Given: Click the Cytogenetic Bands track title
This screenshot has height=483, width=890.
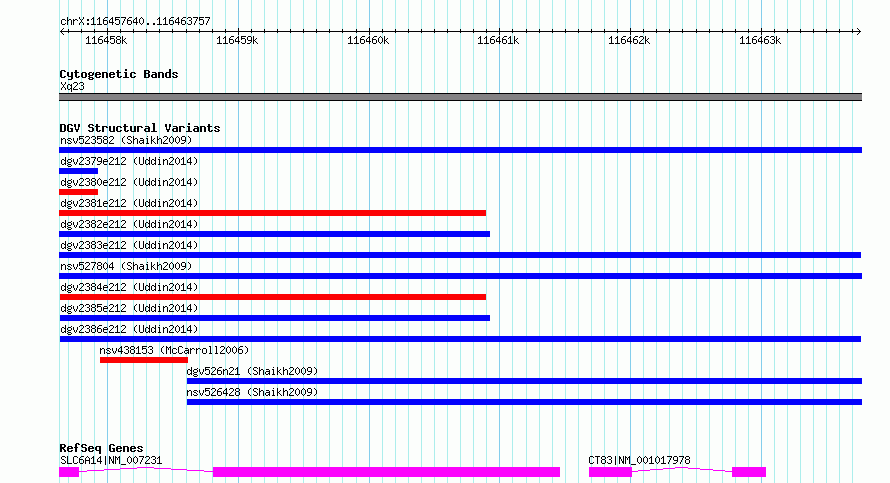Looking at the screenshot, I should tap(119, 74).
